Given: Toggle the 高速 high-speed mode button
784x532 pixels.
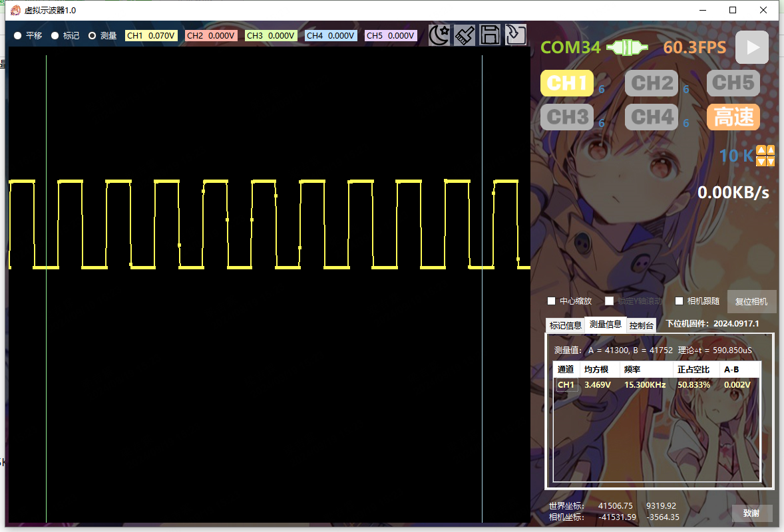Looking at the screenshot, I should 733,117.
